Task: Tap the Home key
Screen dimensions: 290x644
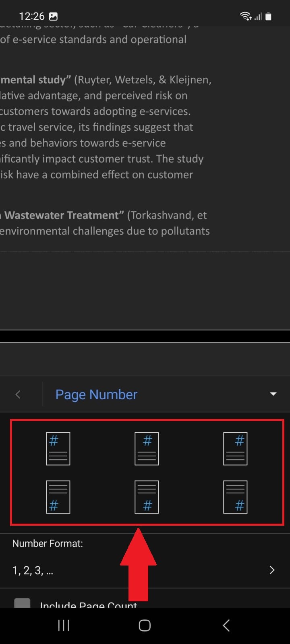Action: tap(144, 625)
